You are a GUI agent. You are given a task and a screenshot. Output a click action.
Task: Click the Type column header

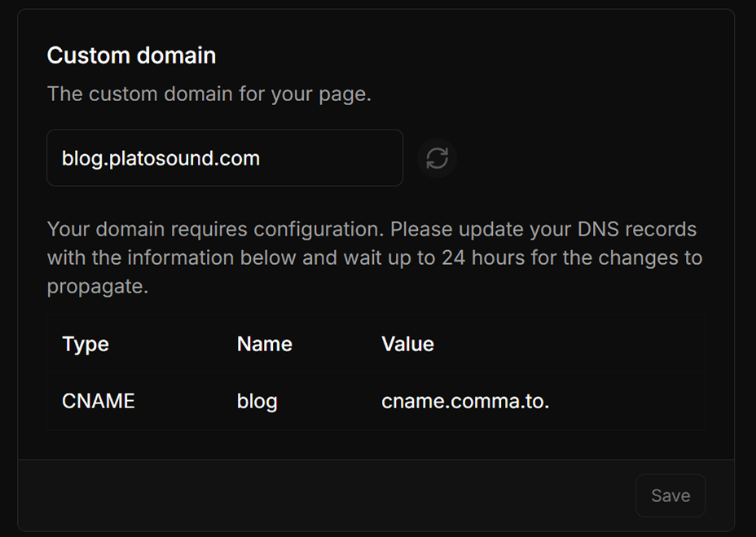point(85,344)
